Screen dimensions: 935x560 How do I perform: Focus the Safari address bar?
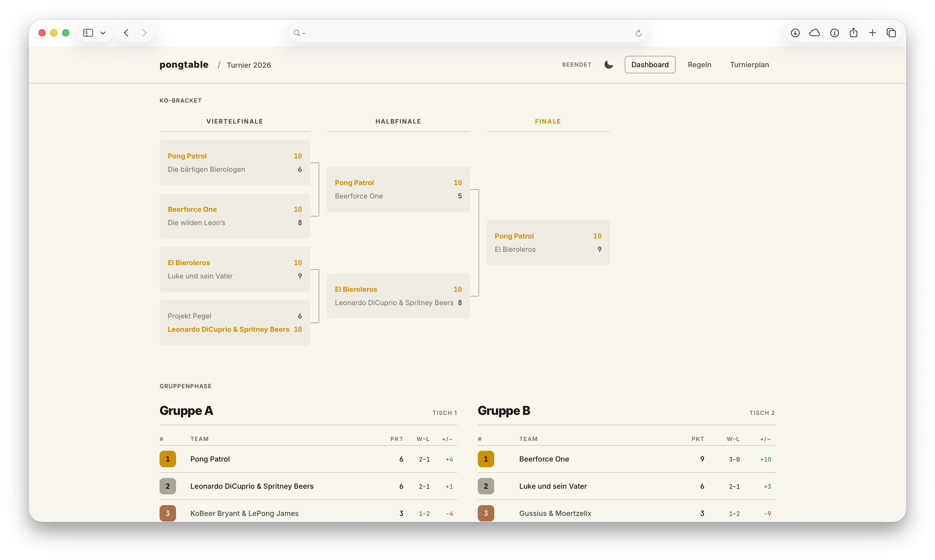click(467, 33)
